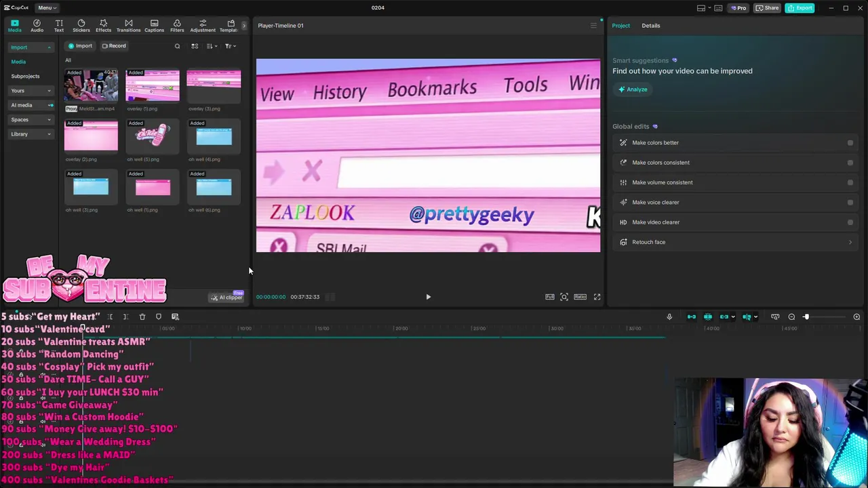The image size is (868, 488).
Task: Play the timeline preview
Action: 428,297
